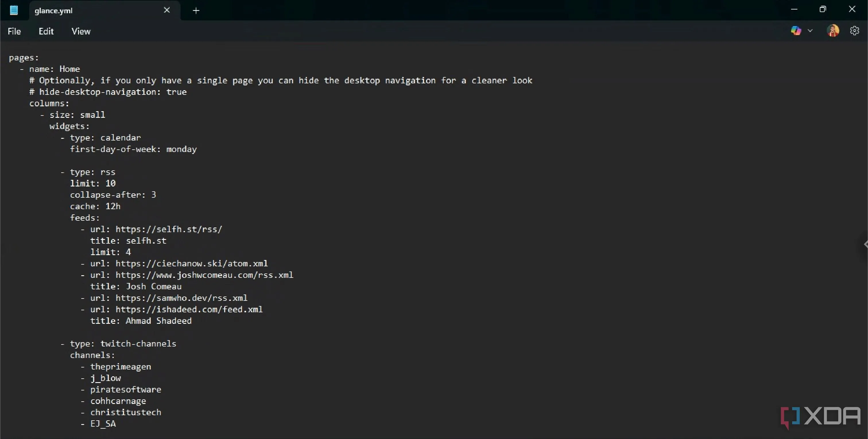The width and height of the screenshot is (868, 439).
Task: Add a new tab with plus button
Action: tap(196, 11)
